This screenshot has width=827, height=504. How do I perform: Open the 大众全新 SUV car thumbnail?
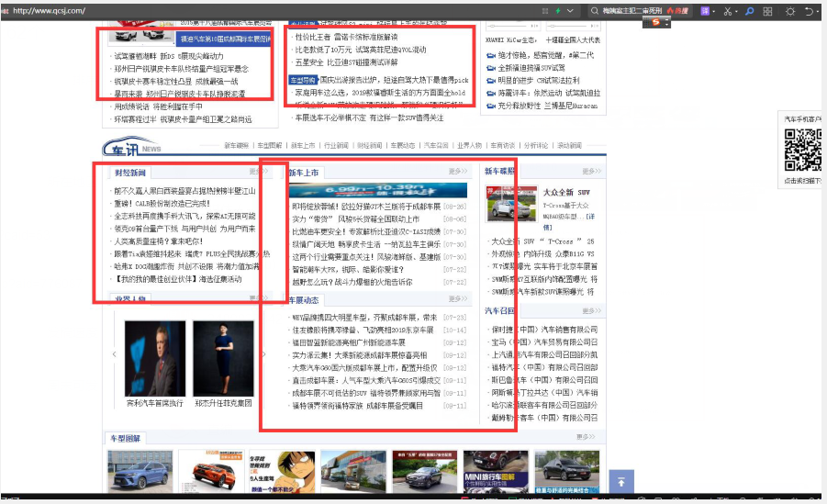511,203
